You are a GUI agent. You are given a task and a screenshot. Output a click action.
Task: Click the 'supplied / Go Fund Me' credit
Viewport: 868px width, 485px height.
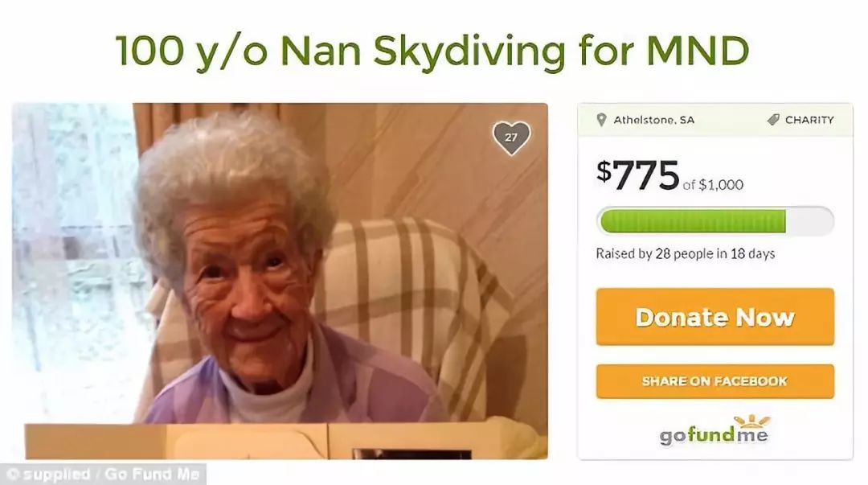[x=104, y=475]
